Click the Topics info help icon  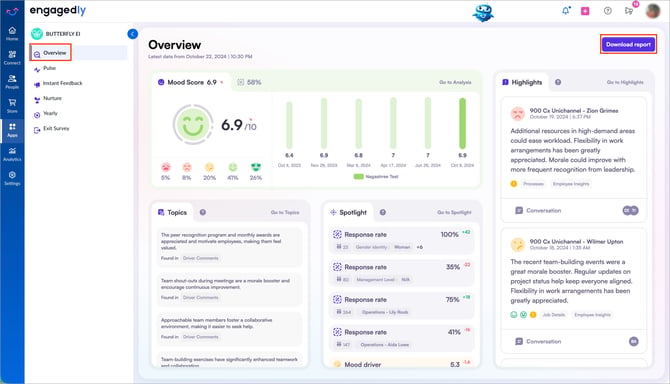click(x=203, y=212)
